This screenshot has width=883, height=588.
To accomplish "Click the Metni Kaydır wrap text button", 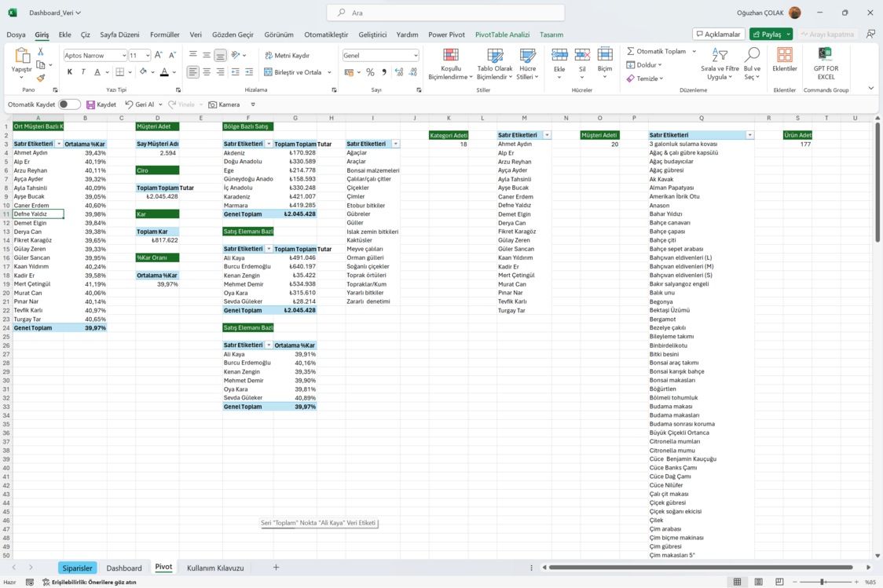I will coord(288,55).
